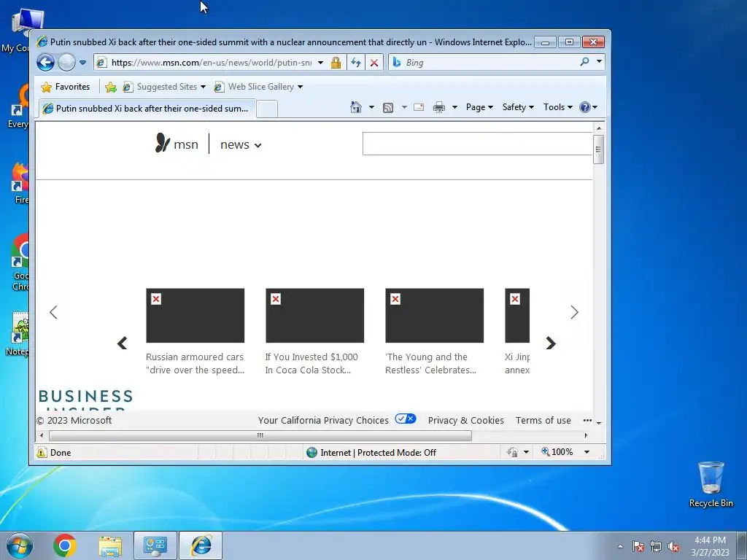Open The Young and the Restless thumbnail
The image size is (747, 560).
[x=435, y=315]
